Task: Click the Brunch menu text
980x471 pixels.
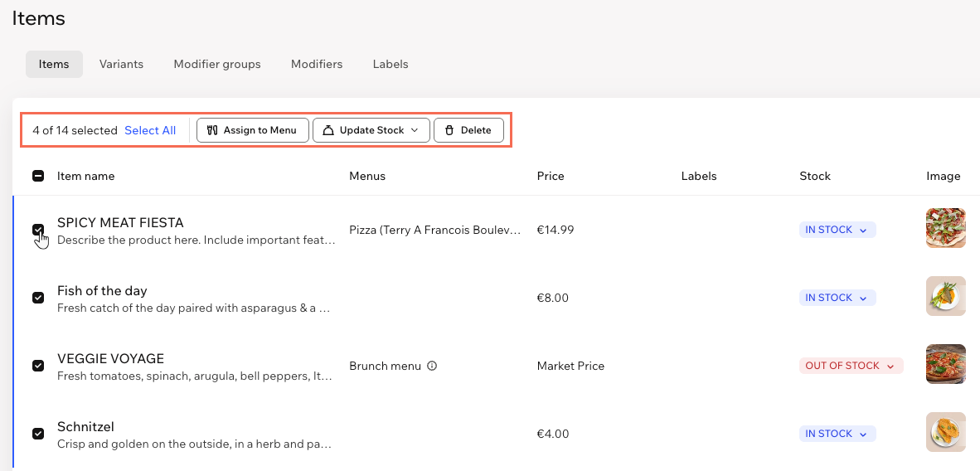Action: (385, 366)
